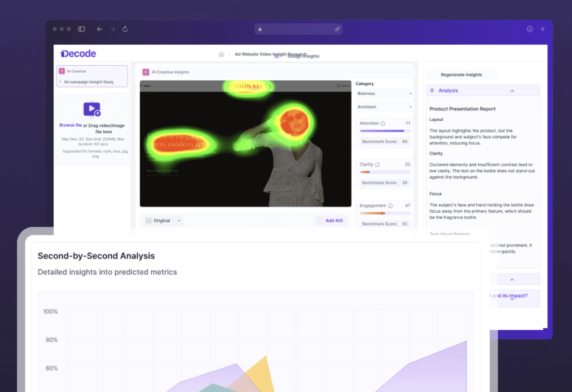Click the Analysis lightning icon

click(432, 90)
